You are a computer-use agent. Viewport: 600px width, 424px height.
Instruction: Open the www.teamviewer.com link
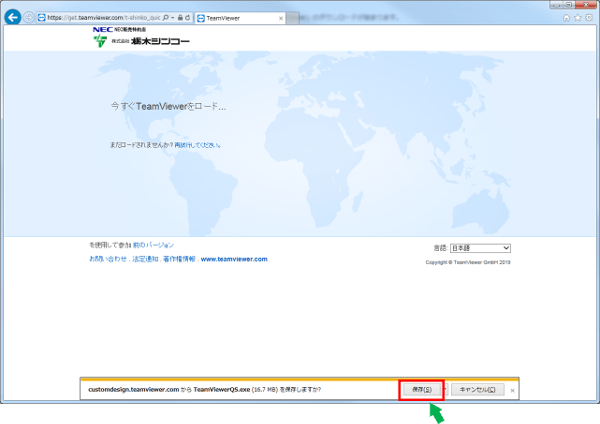(x=234, y=259)
